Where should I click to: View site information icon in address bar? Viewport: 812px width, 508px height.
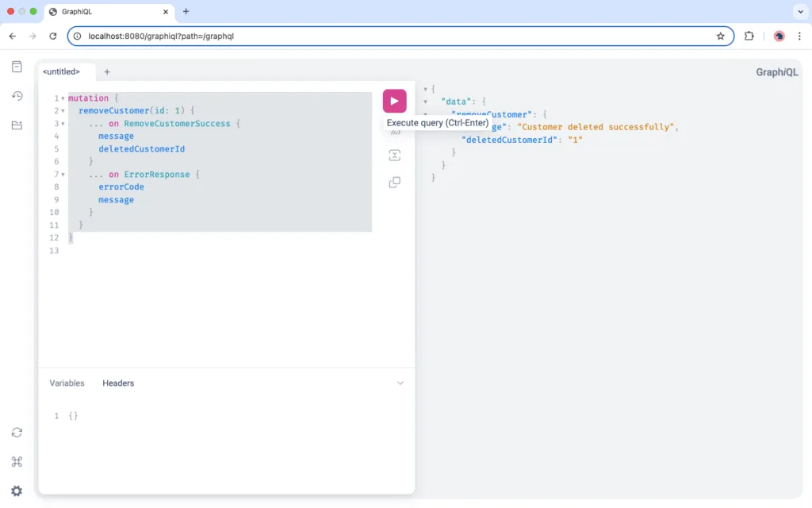77,37
